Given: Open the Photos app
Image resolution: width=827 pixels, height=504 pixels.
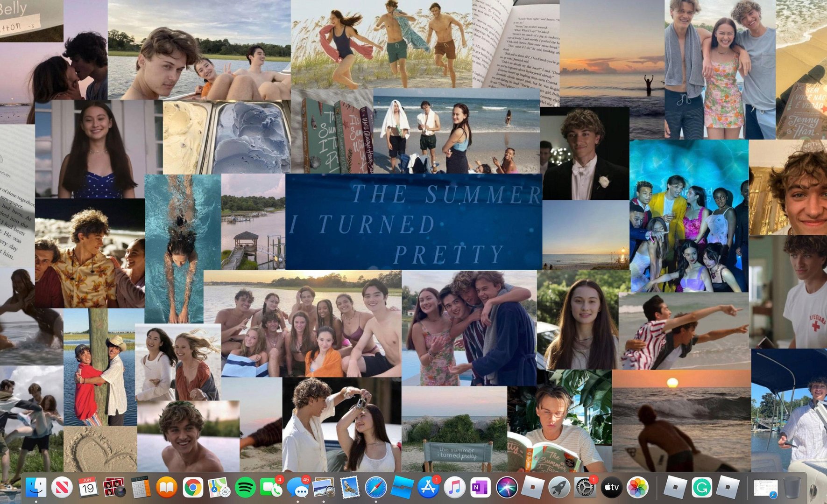Looking at the screenshot, I should (x=637, y=488).
